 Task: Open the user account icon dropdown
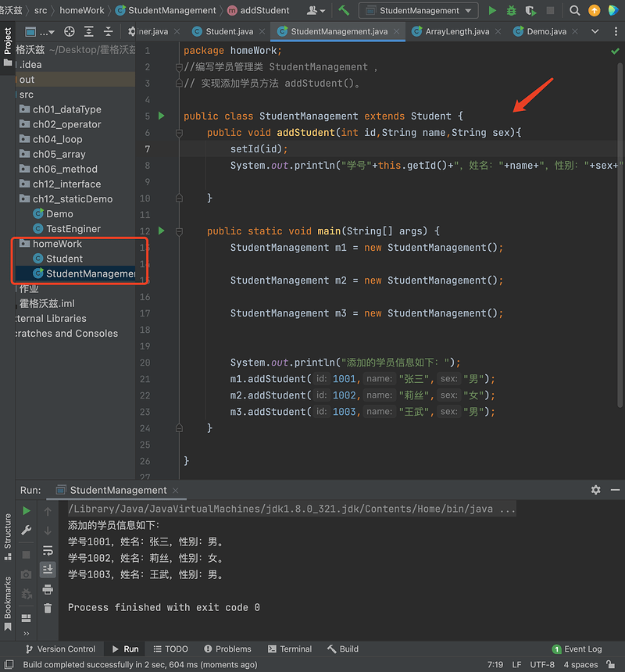point(316,10)
